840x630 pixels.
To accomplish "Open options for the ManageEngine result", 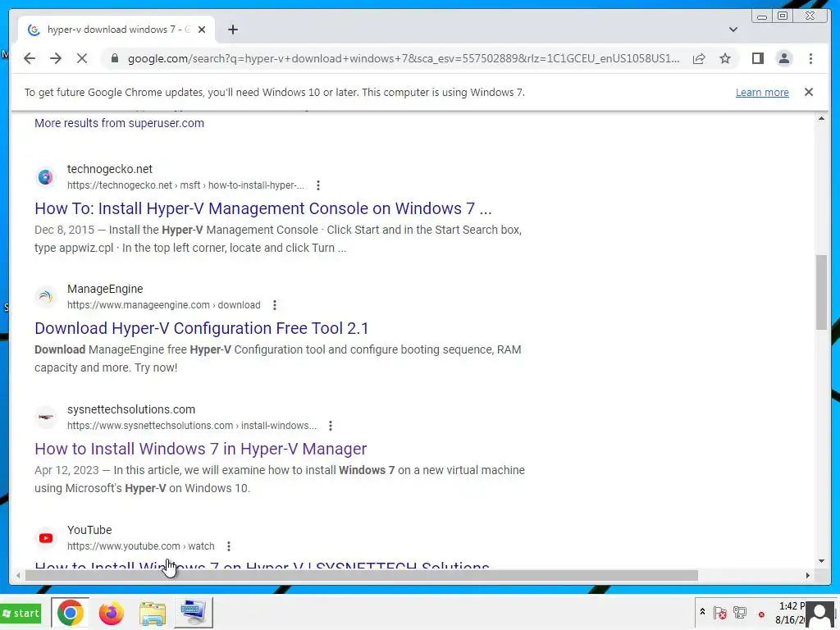I will tap(275, 305).
